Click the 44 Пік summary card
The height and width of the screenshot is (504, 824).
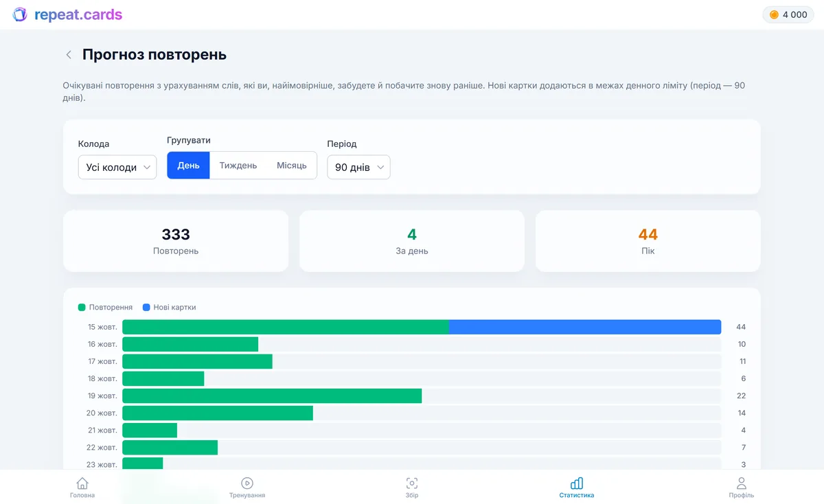(648, 241)
